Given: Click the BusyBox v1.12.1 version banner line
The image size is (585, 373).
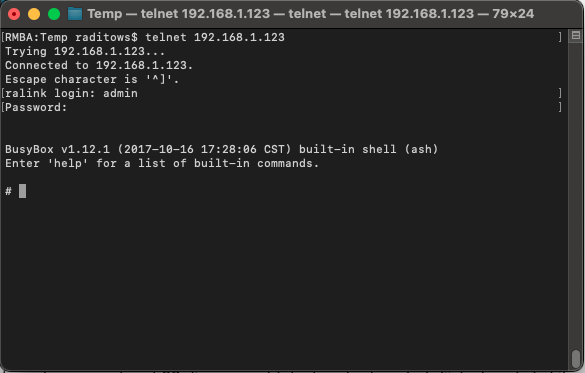Looking at the screenshot, I should (221, 149).
